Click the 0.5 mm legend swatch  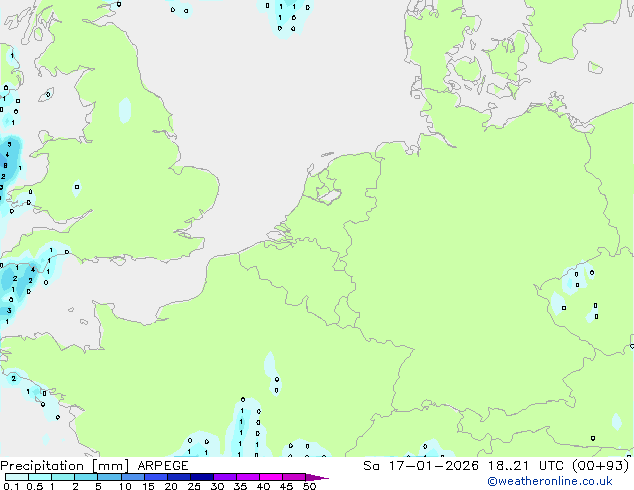pyautogui.click(x=40, y=477)
